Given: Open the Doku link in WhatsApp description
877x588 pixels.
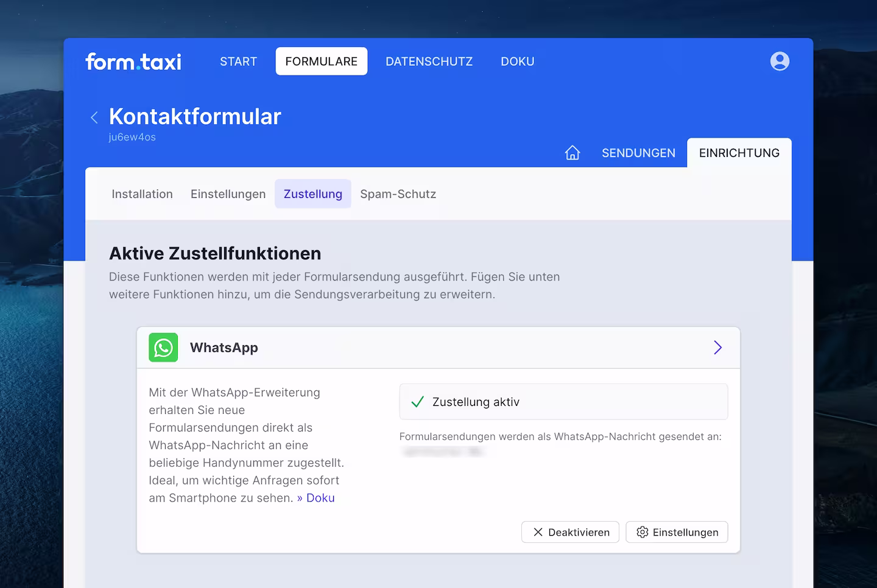Looking at the screenshot, I should pyautogui.click(x=321, y=498).
